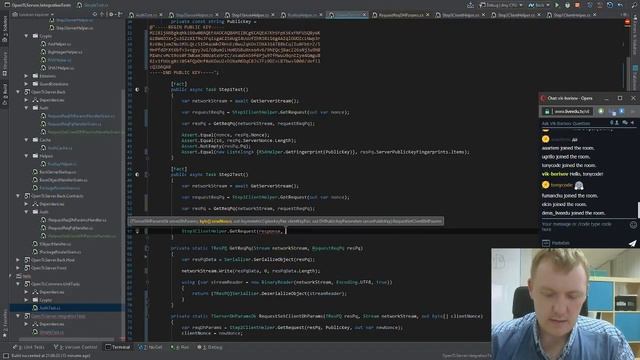Close the RequestReqDHParams.cs tab
The image size is (640, 360).
pos(427,15)
